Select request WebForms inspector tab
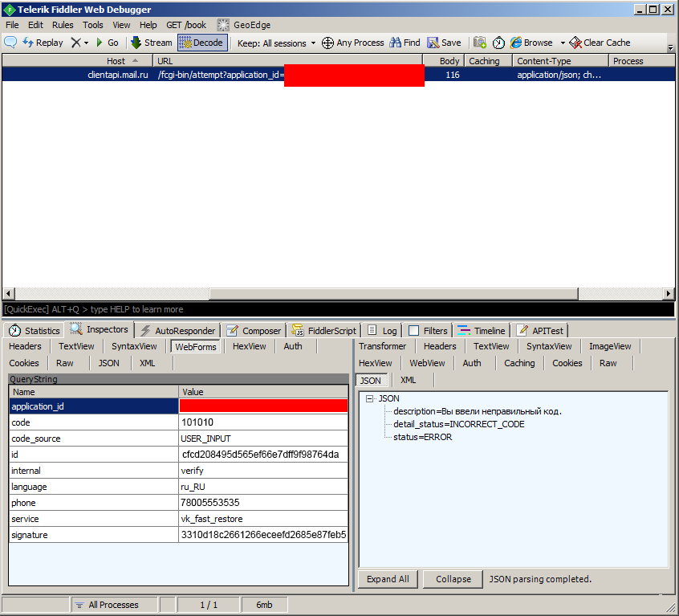The height and width of the screenshot is (616, 679). [196, 347]
